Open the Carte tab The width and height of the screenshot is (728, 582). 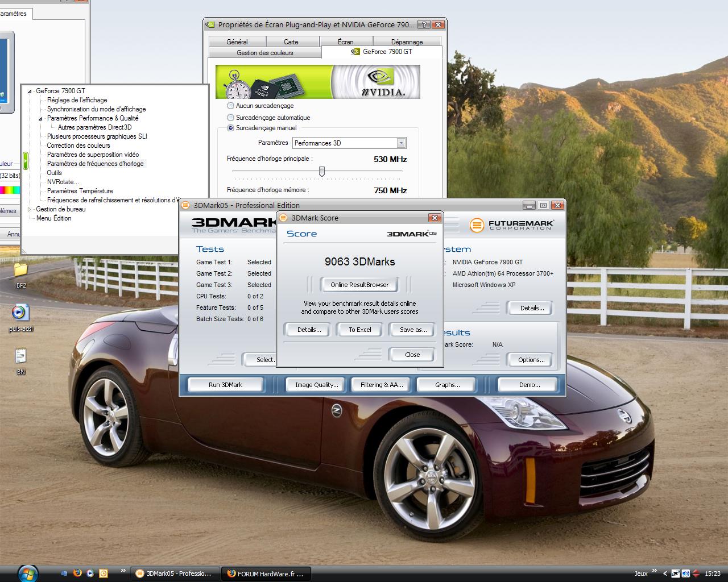tap(291, 41)
